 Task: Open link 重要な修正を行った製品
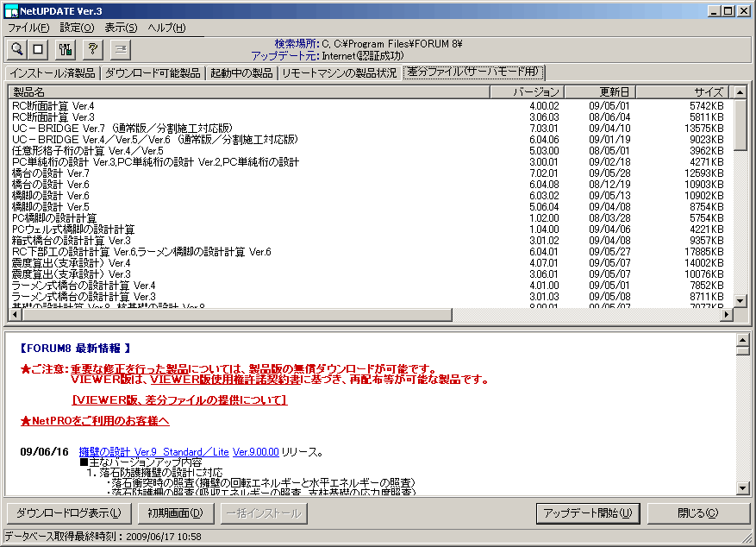(x=129, y=369)
